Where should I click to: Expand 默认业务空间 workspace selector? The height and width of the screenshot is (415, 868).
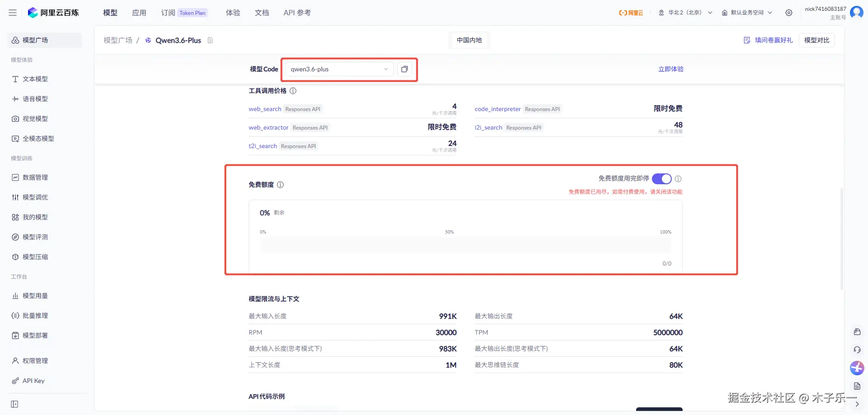[x=747, y=13]
